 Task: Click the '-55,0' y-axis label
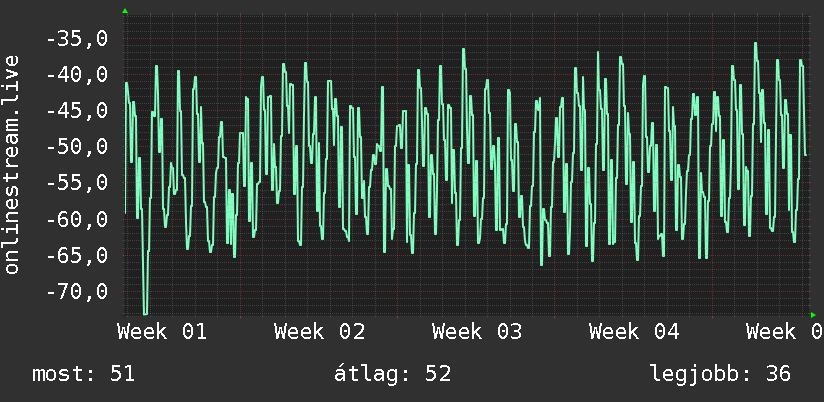click(77, 183)
